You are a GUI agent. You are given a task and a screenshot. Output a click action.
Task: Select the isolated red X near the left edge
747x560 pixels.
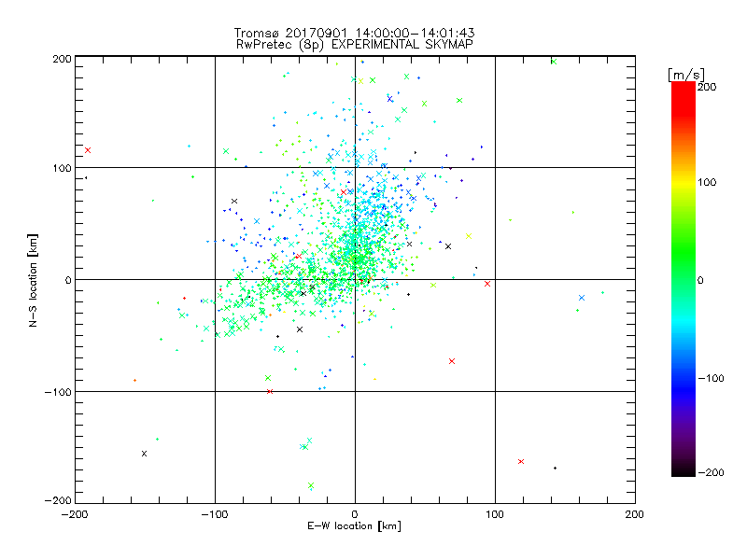[x=88, y=150]
